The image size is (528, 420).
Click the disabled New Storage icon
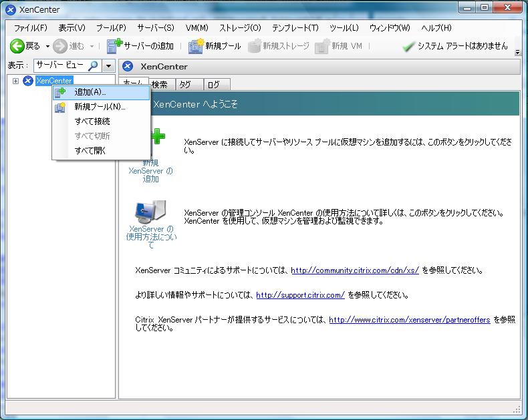click(255, 46)
